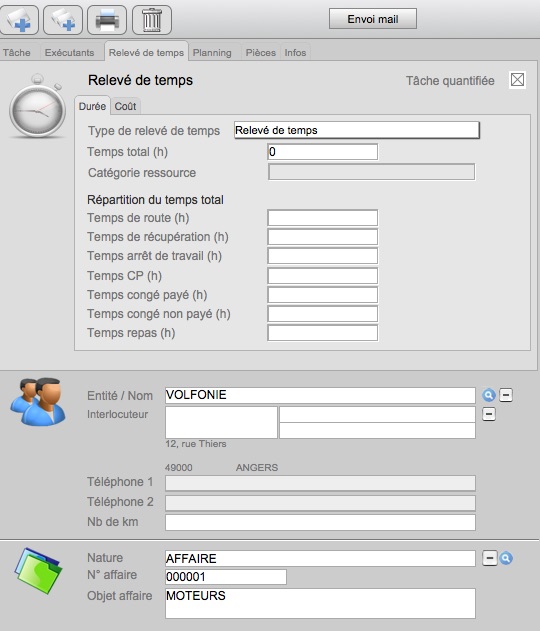Click the printer icon
Viewport: 540px width, 631px height.
(107, 19)
